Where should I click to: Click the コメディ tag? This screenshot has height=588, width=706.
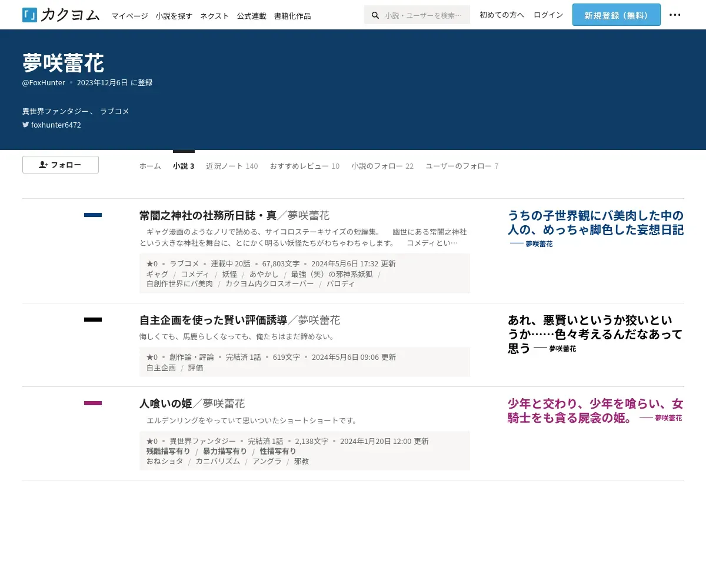point(195,274)
